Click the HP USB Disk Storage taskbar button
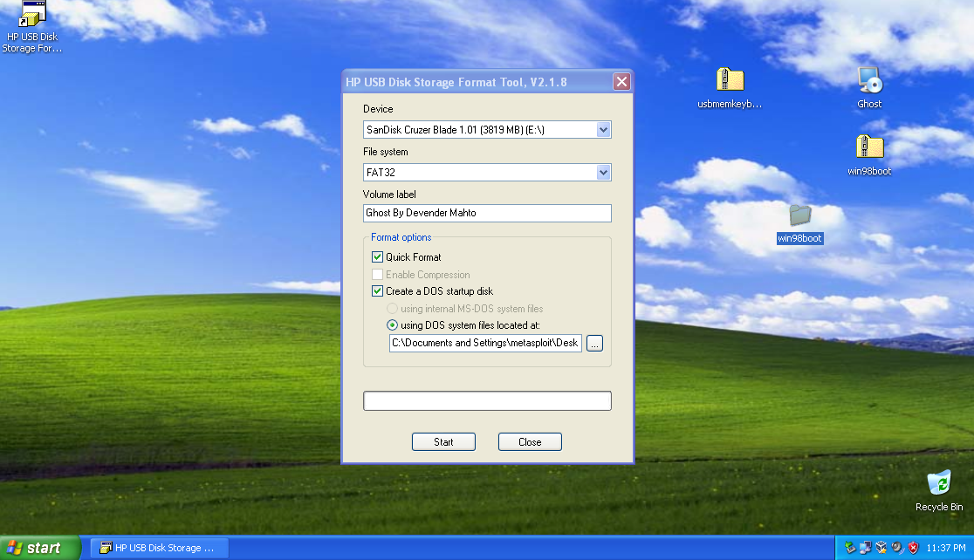The width and height of the screenshot is (974, 560). click(x=160, y=548)
